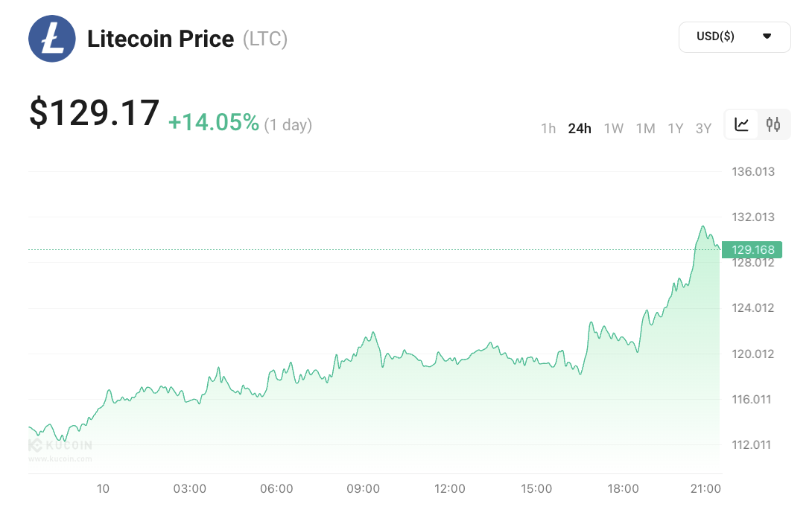Click the www.kucoin.com watermark text
The image size is (812, 530).
[60, 459]
